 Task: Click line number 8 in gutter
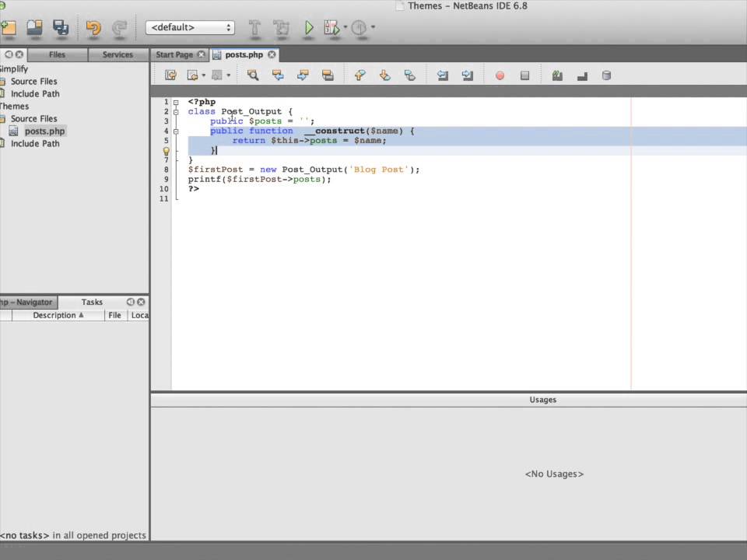click(x=167, y=170)
